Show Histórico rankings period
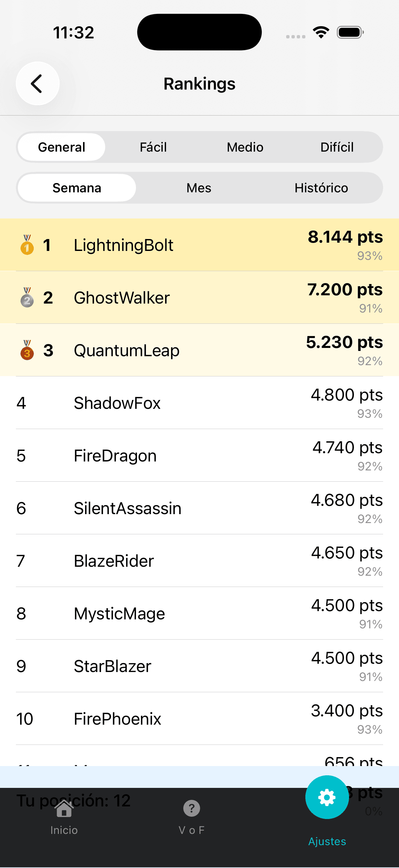 (x=321, y=188)
